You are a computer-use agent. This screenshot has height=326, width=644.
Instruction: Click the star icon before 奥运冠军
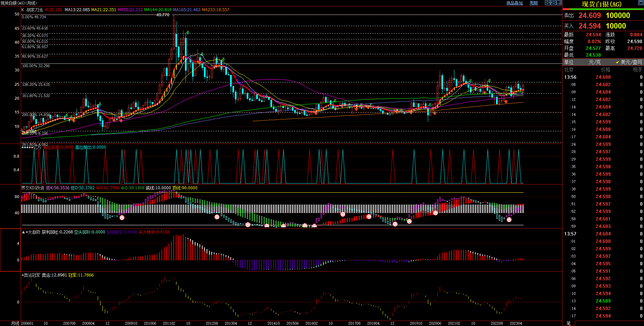point(23,275)
